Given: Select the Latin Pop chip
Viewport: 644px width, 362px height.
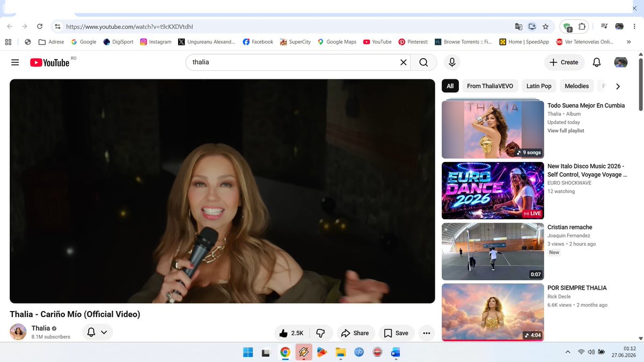Looking at the screenshot, I should pyautogui.click(x=539, y=86).
